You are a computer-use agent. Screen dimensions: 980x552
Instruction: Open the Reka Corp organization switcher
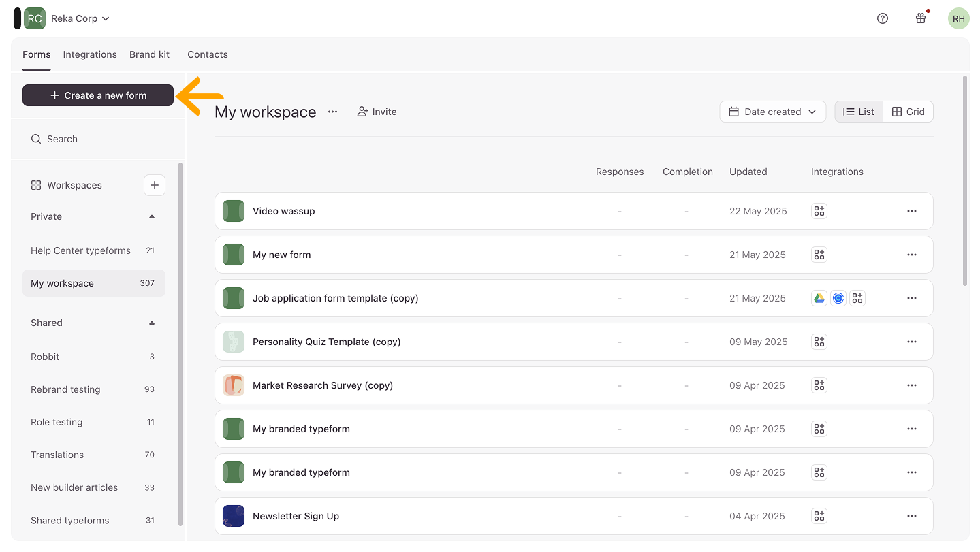[x=80, y=18]
